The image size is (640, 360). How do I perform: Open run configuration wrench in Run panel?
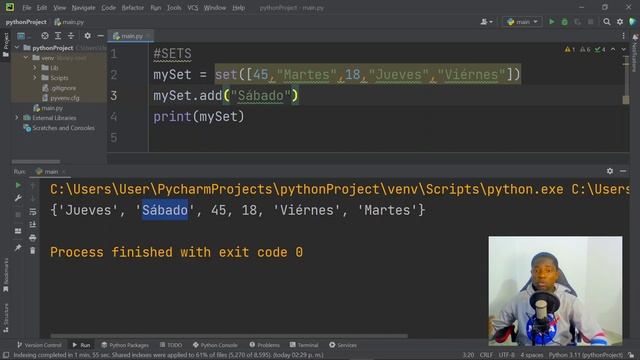(18, 198)
